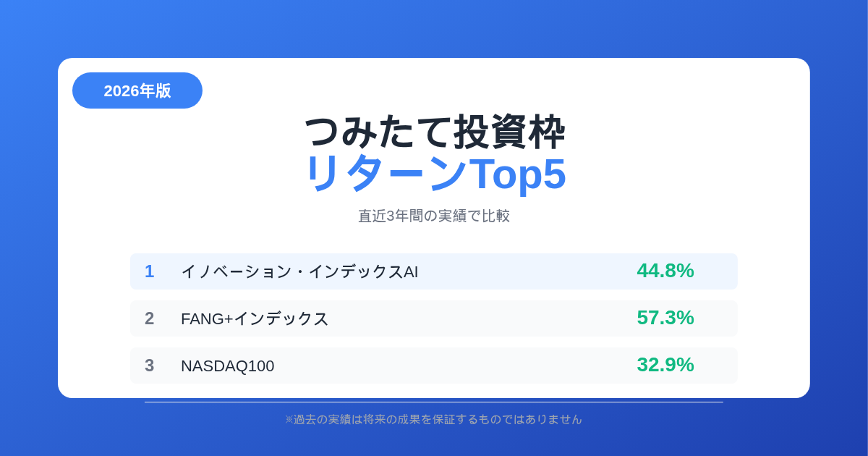Click the 57.3% return value
The image size is (868, 456).
665,318
